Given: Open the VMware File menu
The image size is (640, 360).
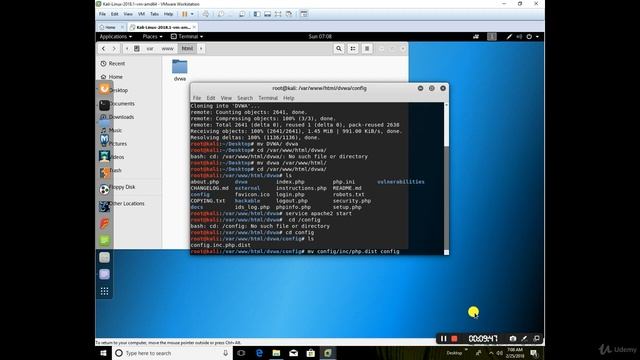Looking at the screenshot, I should click(x=102, y=14).
